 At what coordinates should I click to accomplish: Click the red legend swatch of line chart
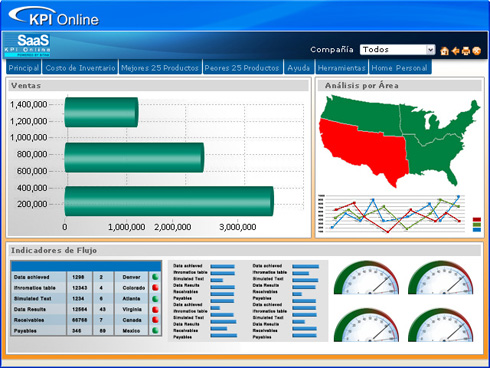[x=477, y=220]
